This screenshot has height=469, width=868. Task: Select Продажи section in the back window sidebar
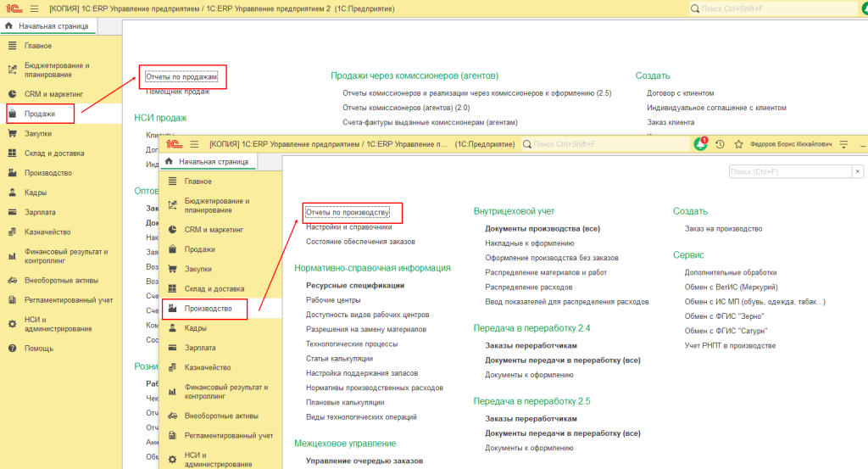click(x=40, y=114)
